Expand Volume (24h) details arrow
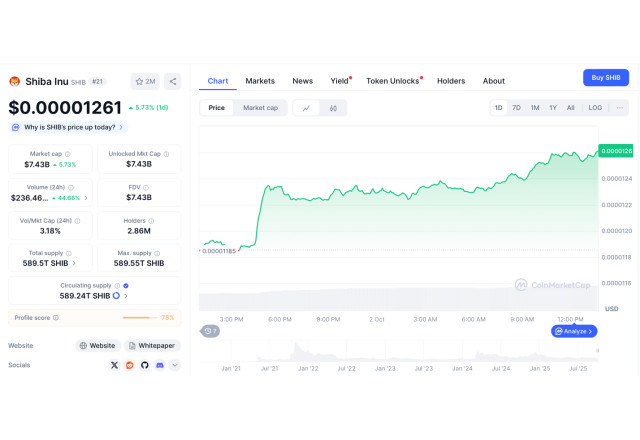Image resolution: width=640 pixels, height=440 pixels. point(86,198)
